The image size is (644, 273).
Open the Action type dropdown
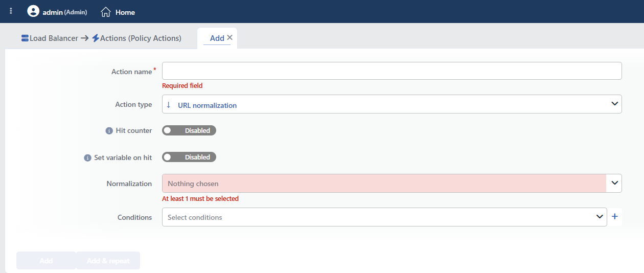click(392, 104)
